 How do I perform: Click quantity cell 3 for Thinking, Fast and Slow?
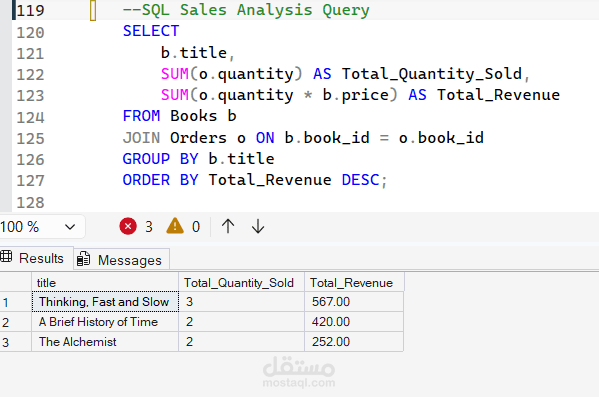point(241,302)
